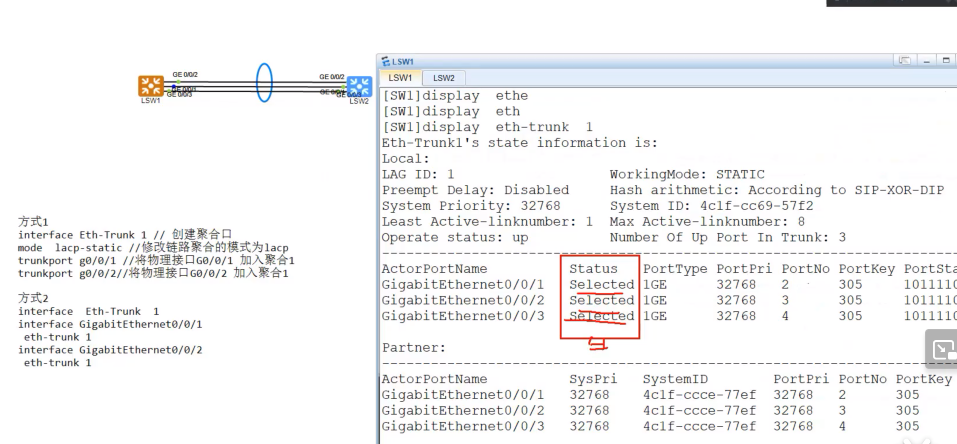
Task: Click GigabitEthernet0/0/3 Selected status entry
Action: (601, 316)
